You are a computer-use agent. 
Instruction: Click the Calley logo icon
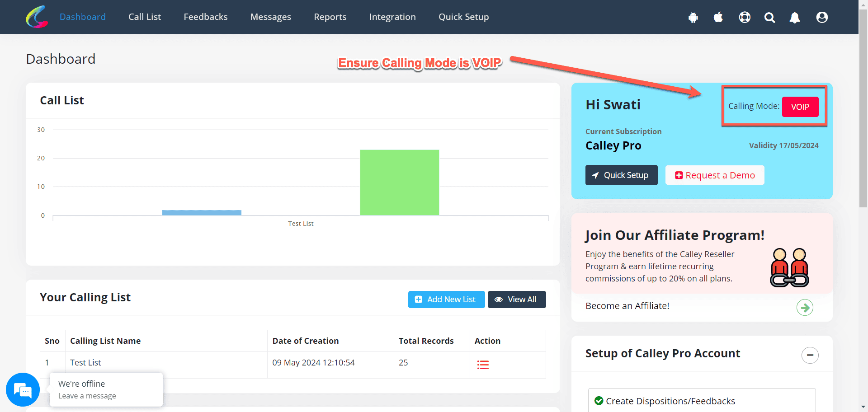tap(37, 17)
